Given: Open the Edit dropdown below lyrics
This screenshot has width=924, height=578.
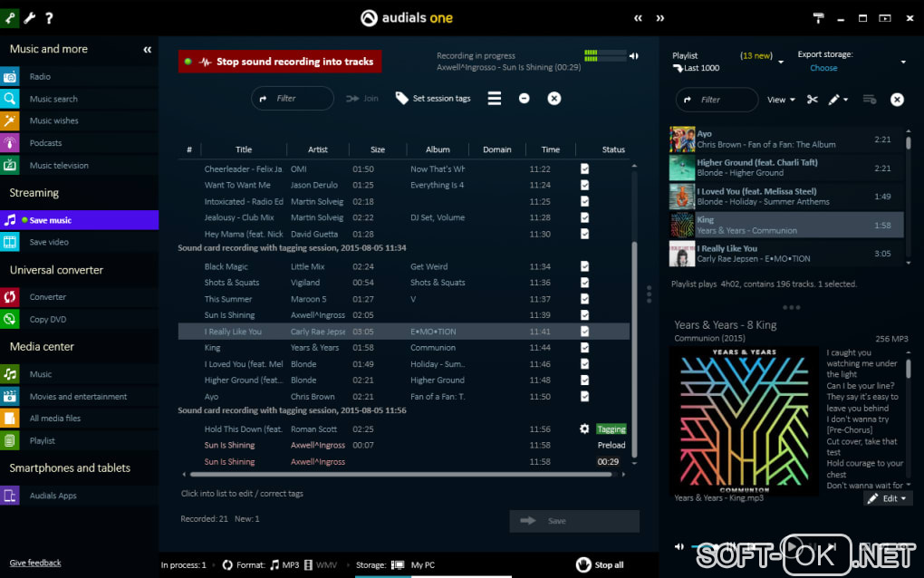Looking at the screenshot, I should [888, 498].
